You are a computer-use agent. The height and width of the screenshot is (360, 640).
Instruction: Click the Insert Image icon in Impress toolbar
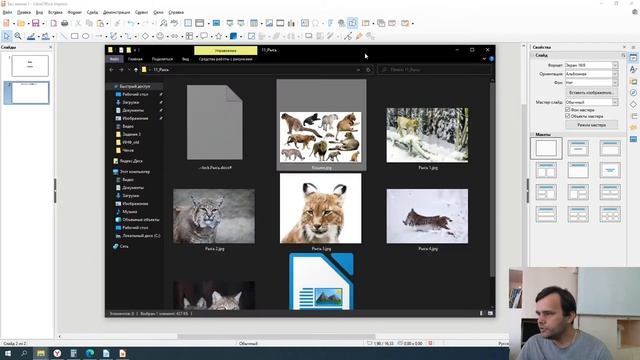(269, 23)
